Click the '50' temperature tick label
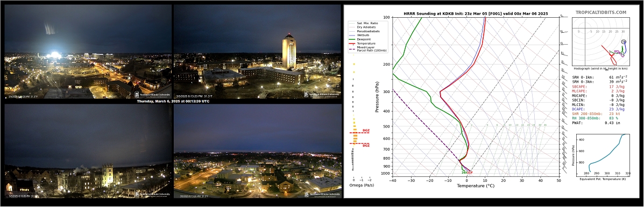Image resolution: width=644 pixels, height=207 pixels. (x=558, y=180)
